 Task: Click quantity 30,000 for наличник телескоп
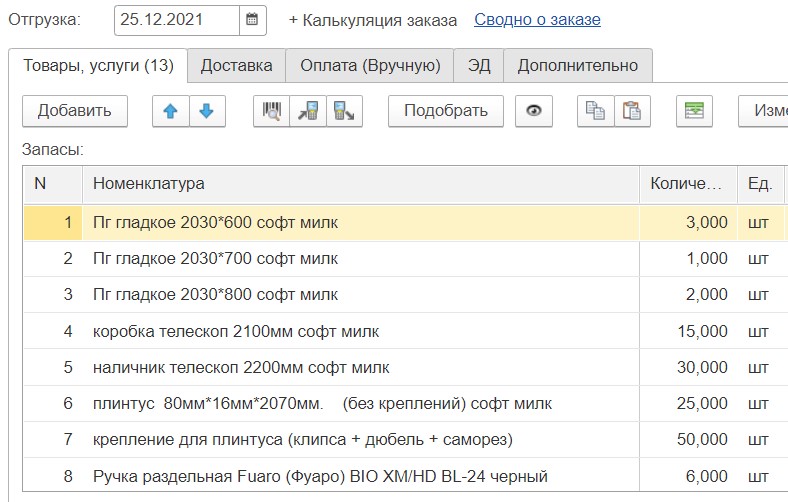(688, 368)
